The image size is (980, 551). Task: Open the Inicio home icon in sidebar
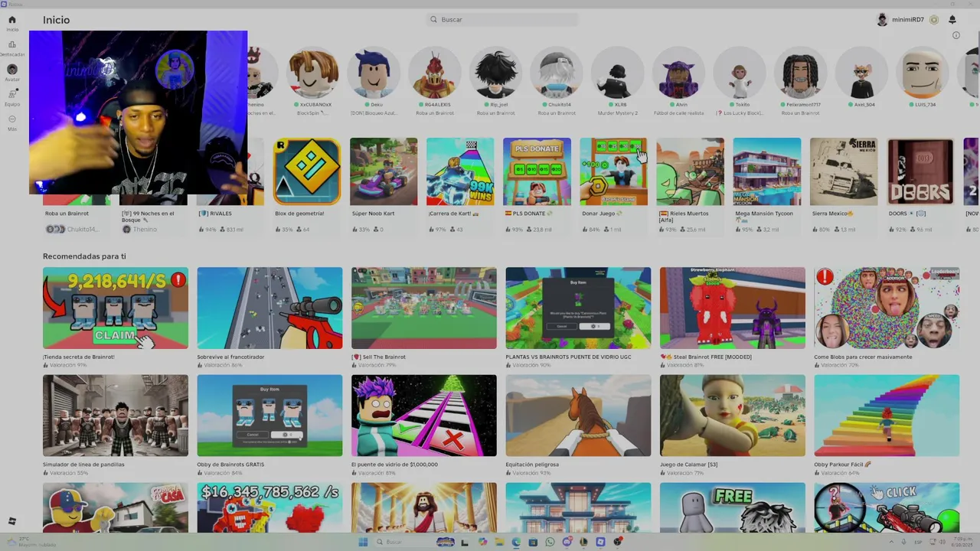click(x=11, y=20)
